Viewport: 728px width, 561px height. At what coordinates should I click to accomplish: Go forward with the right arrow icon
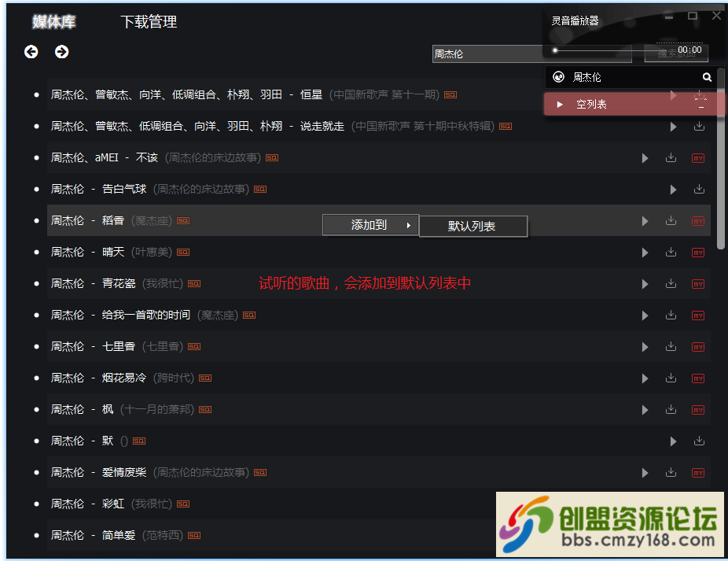(x=62, y=52)
